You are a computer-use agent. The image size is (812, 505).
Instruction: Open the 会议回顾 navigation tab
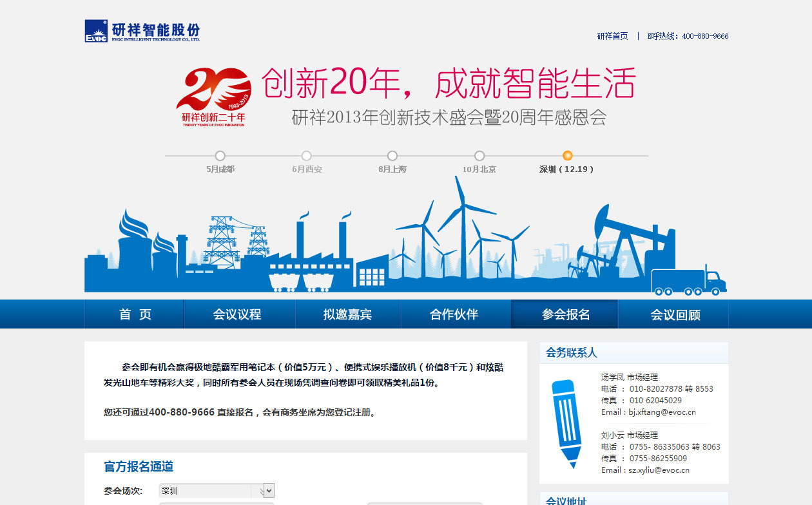(675, 314)
